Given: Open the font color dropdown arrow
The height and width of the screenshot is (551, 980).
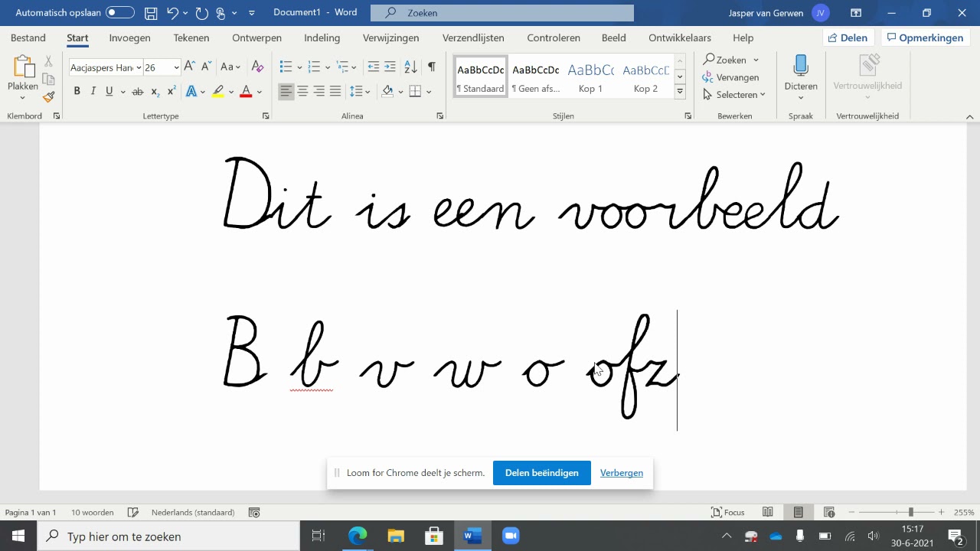Looking at the screenshot, I should [x=260, y=92].
